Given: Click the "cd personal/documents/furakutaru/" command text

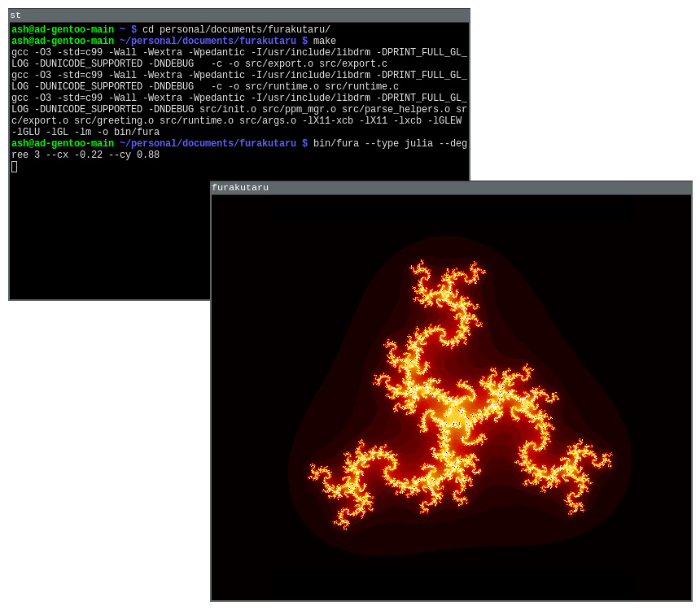Looking at the screenshot, I should [x=236, y=30].
